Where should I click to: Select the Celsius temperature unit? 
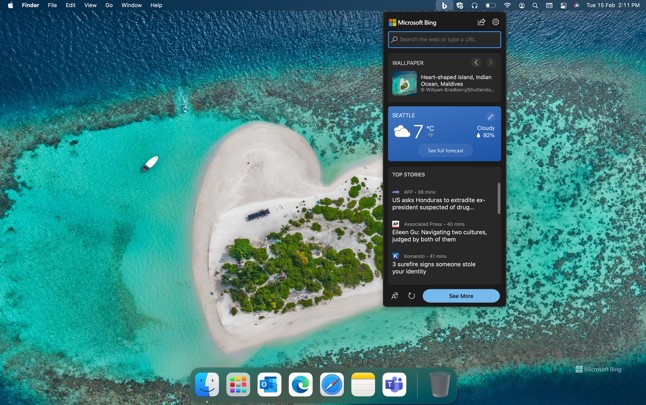(x=430, y=129)
